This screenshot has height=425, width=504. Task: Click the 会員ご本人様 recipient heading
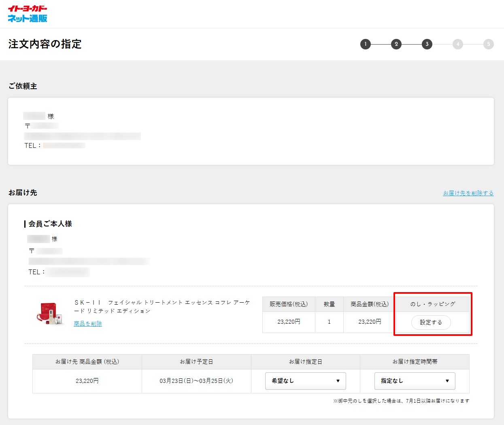[x=50, y=224]
